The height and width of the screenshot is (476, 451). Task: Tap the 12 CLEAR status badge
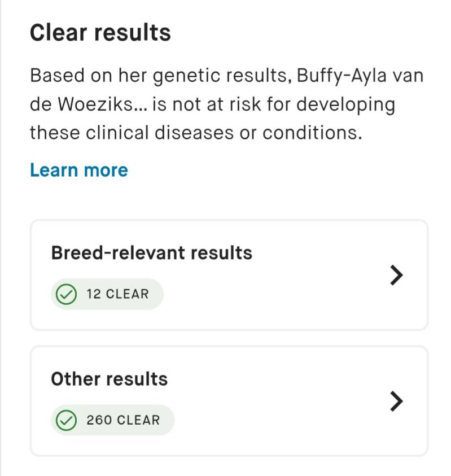(107, 294)
